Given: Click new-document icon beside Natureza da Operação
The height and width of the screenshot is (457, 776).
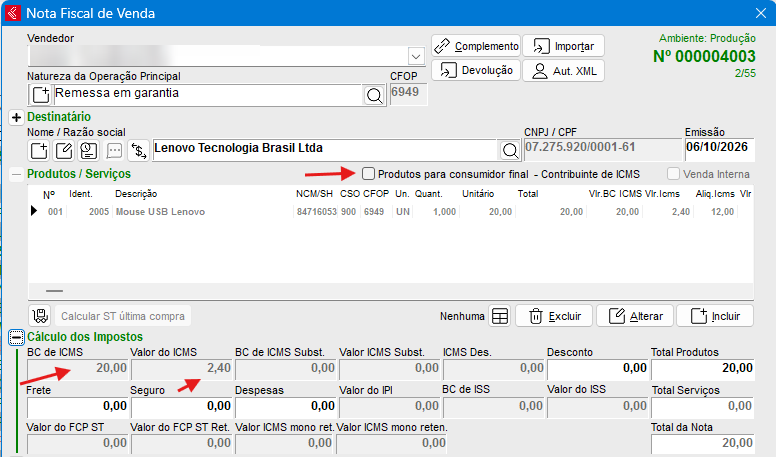Looking at the screenshot, I should (41, 94).
